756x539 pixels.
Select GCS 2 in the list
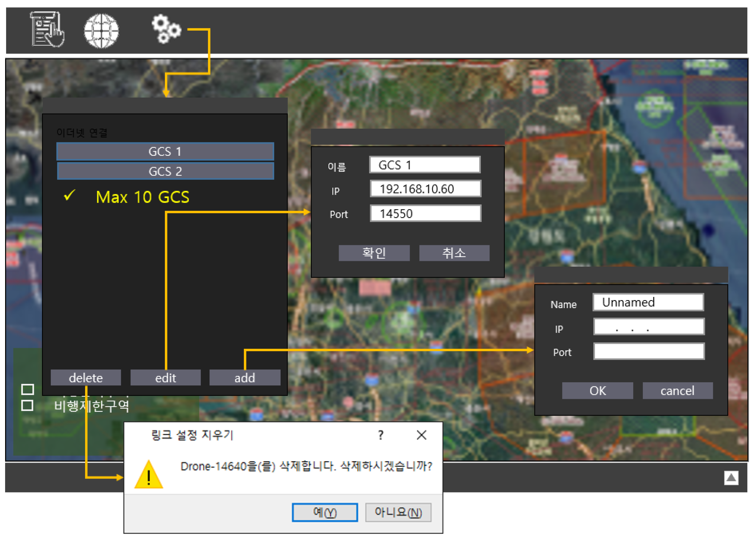click(165, 171)
